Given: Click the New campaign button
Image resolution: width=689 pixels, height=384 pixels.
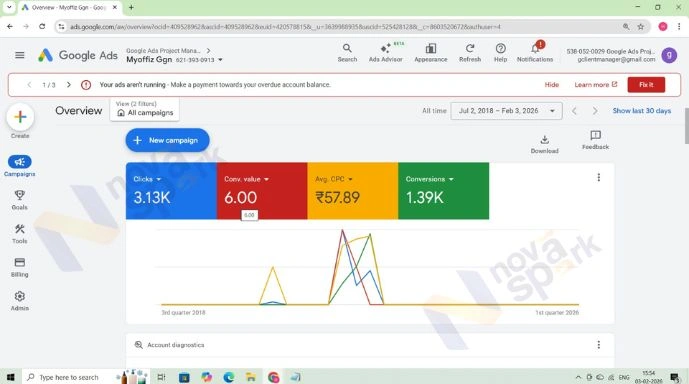Looking at the screenshot, I should 167,140.
